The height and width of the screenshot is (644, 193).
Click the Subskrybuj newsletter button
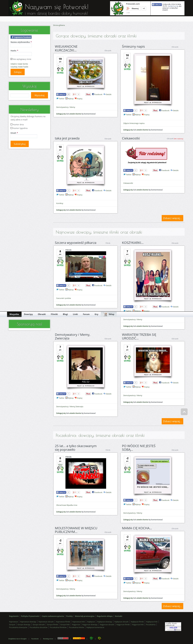pos(20,144)
